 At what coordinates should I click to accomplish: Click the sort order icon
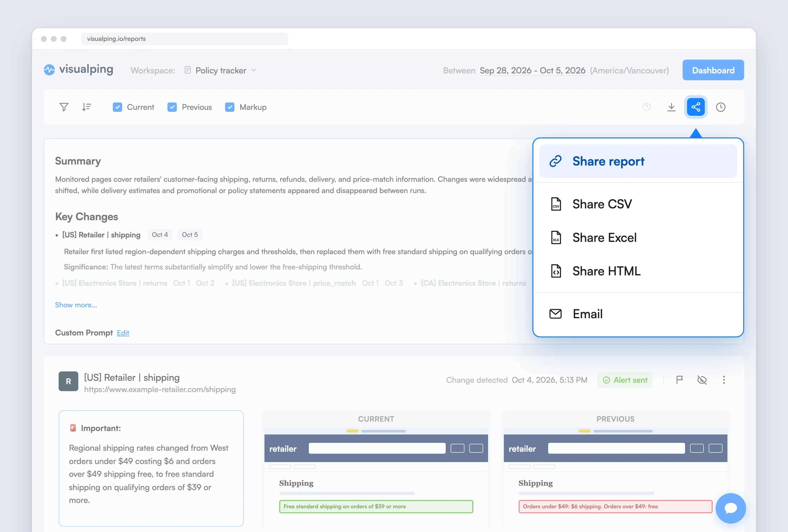click(86, 107)
